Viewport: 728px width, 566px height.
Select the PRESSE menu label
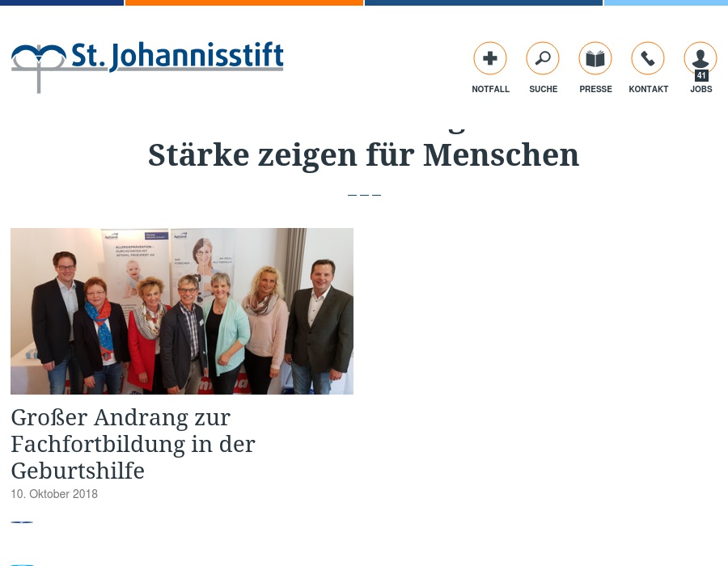pyautogui.click(x=595, y=90)
